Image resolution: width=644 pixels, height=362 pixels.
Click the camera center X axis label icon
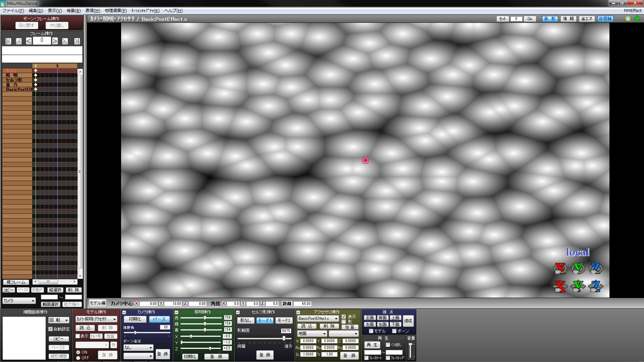(x=137, y=303)
